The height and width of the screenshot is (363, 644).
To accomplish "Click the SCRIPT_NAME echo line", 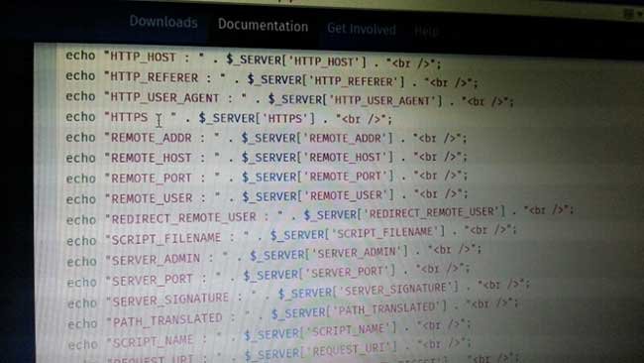I will [269, 335].
